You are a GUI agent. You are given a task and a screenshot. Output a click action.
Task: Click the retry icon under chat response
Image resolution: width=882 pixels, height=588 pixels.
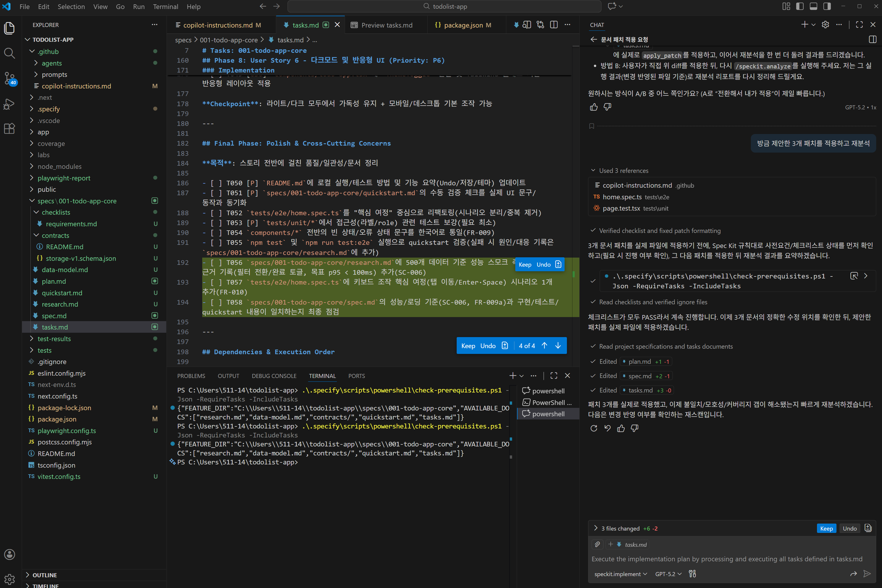pos(594,428)
